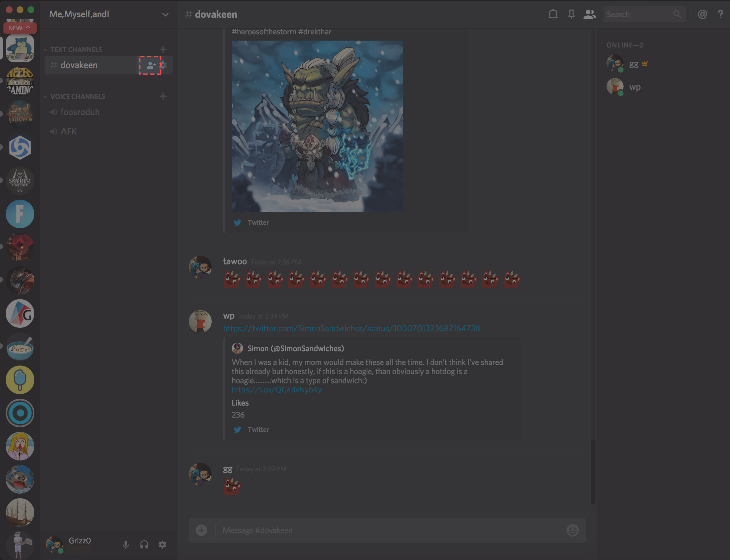
Task: Toggle mute for foosroduh voice channel
Action: pos(54,112)
